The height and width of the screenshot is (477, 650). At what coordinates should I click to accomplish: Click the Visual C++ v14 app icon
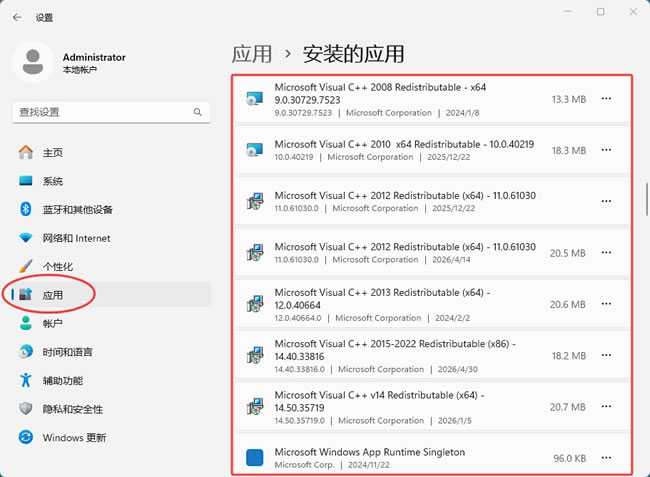(x=255, y=407)
